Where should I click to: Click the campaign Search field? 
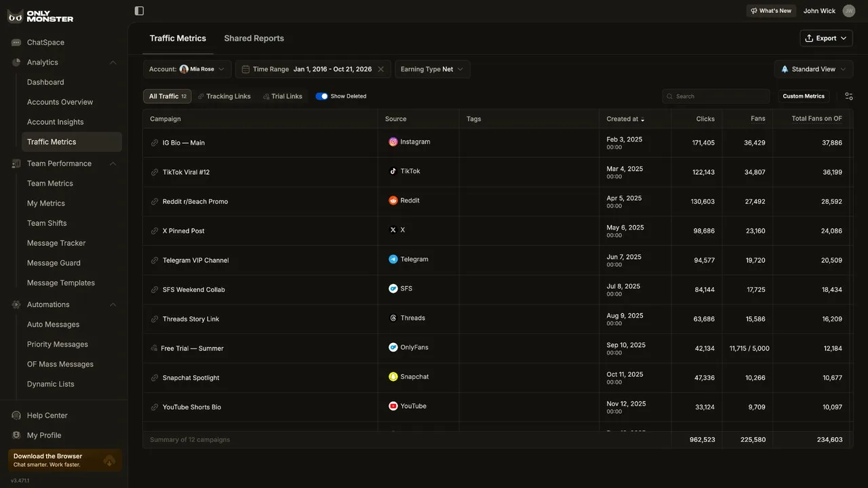click(716, 96)
